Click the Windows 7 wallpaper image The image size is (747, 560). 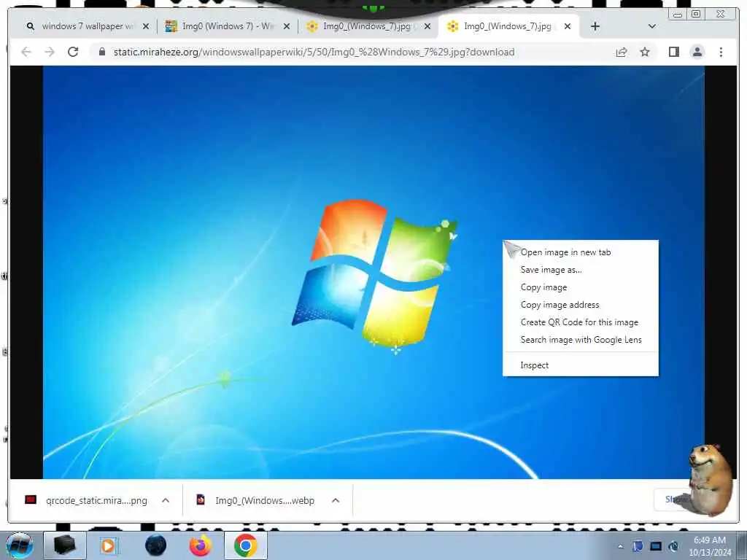coord(373,273)
